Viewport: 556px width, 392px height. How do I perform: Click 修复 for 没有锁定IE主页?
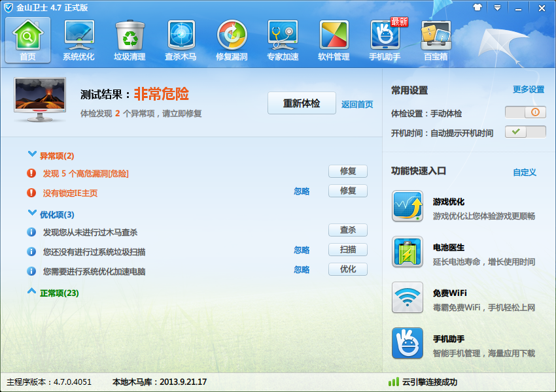click(348, 191)
